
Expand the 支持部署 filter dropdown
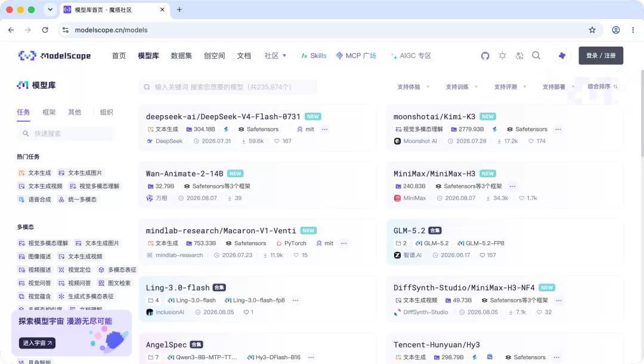(x=559, y=87)
